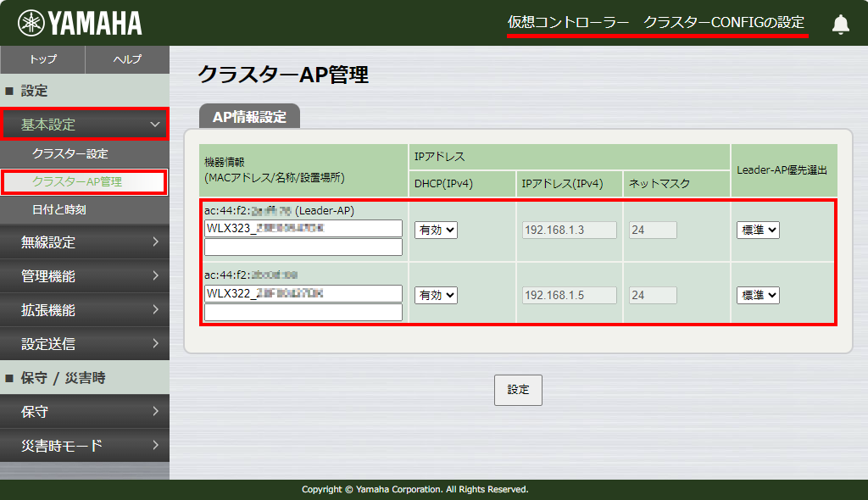
Task: Open the DHCP(IPv4) dropdown for WLX322
Action: [x=435, y=296]
